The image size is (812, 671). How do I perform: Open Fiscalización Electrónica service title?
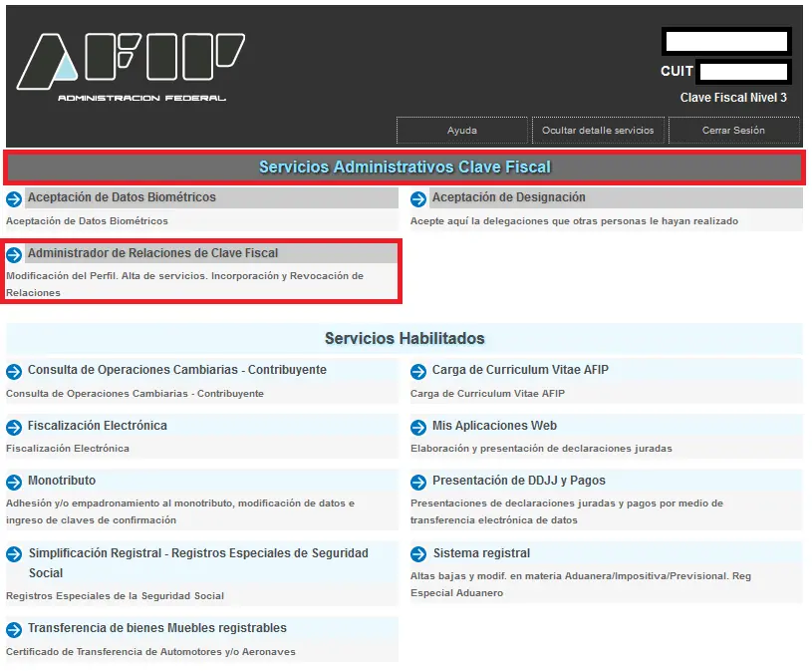98,426
